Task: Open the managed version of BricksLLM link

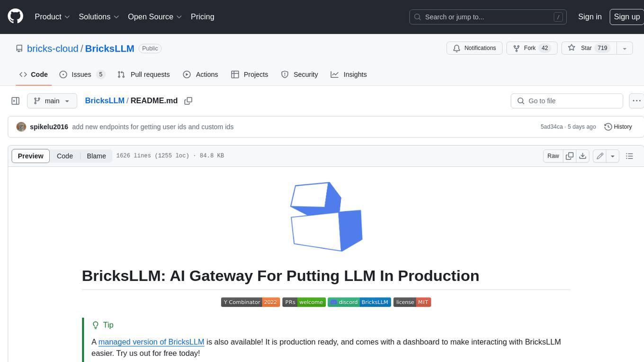Action: click(152, 342)
